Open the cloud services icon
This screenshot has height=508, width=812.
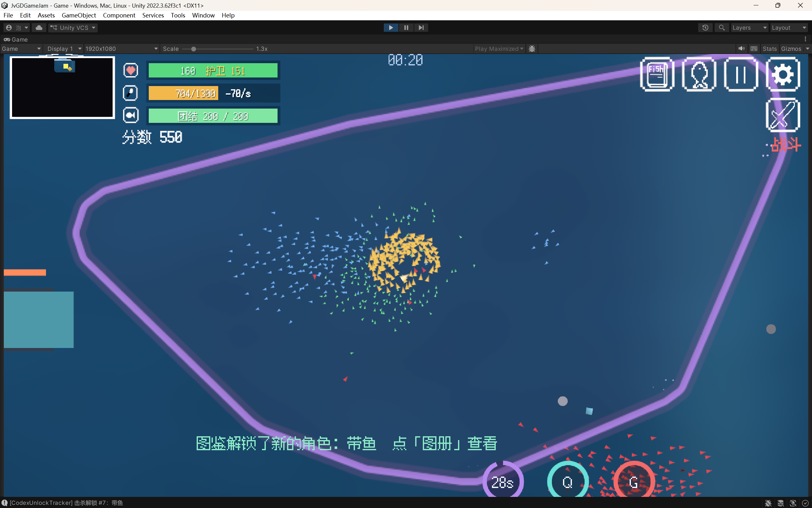(39, 28)
